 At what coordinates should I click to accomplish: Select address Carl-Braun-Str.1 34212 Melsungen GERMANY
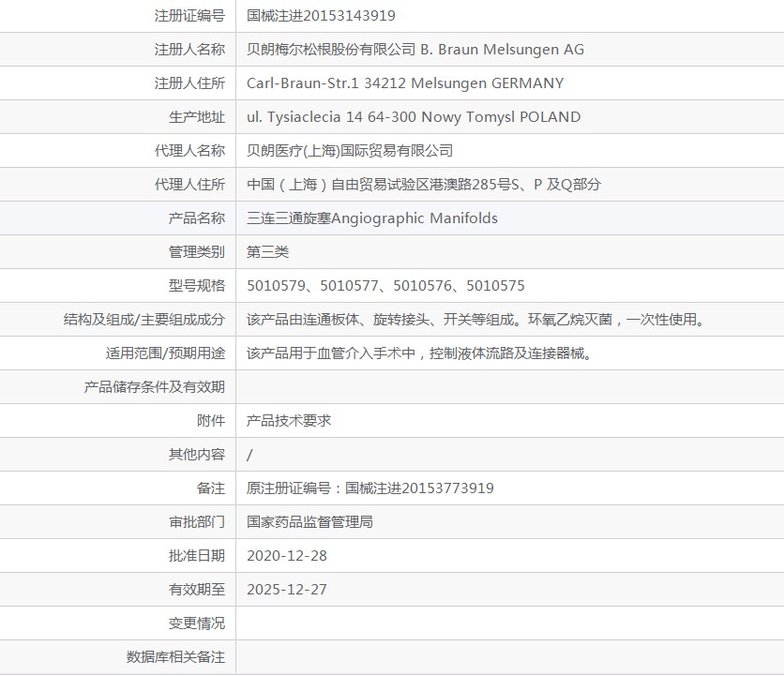(405, 83)
